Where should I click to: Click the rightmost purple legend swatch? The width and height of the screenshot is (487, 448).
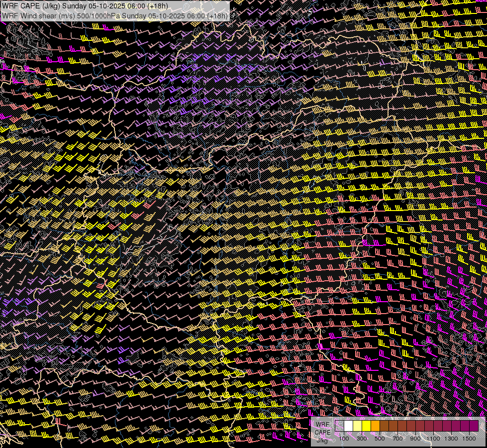coord(474,426)
